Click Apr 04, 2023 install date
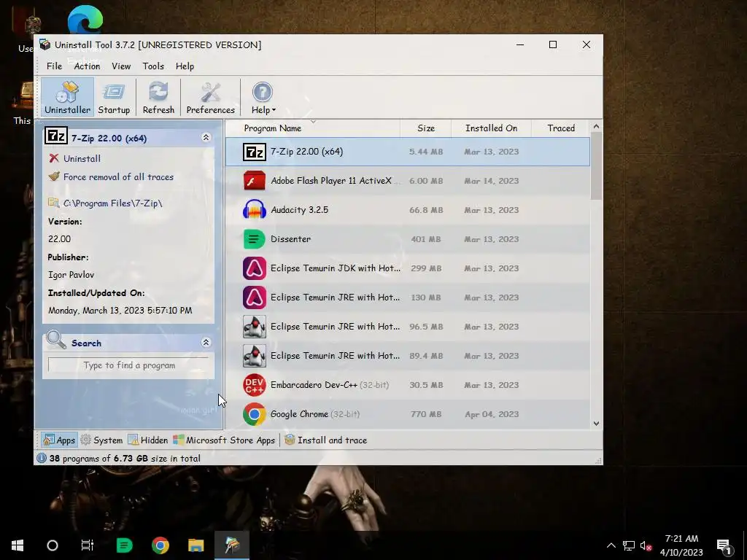Viewport: 747px width, 560px height. 492,414
